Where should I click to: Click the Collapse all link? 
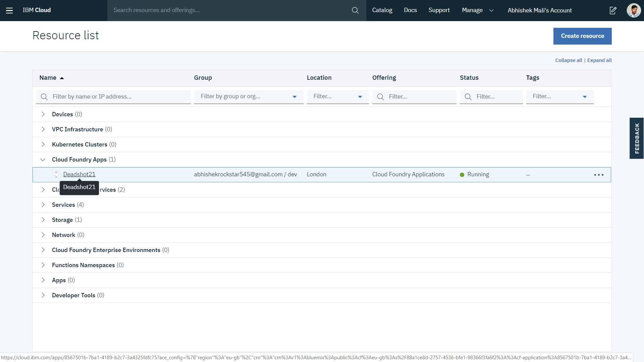(569, 60)
